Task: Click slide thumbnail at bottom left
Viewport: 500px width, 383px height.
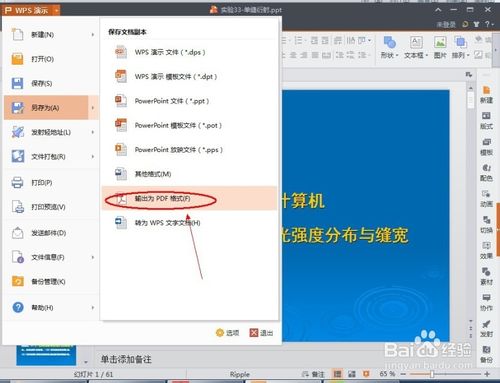Action: point(46,355)
